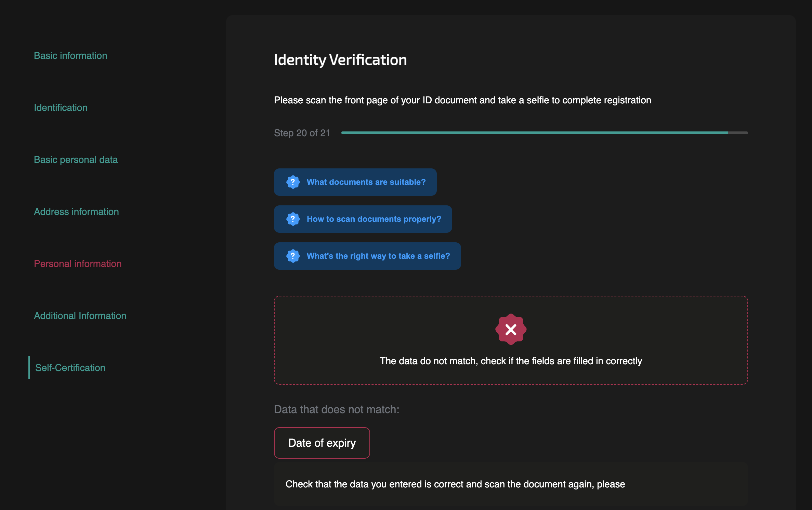Expand 'What's the right way to take a selfie?' section
812x510 pixels.
(x=366, y=256)
